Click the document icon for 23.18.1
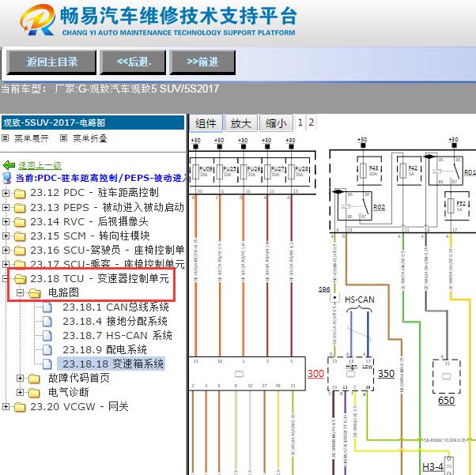Screen dimensions: 476x475 coord(47,307)
